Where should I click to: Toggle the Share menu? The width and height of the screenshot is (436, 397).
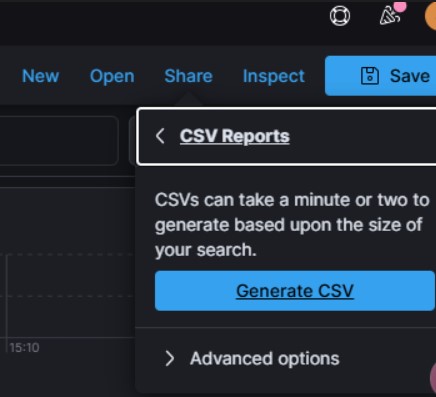pos(188,76)
